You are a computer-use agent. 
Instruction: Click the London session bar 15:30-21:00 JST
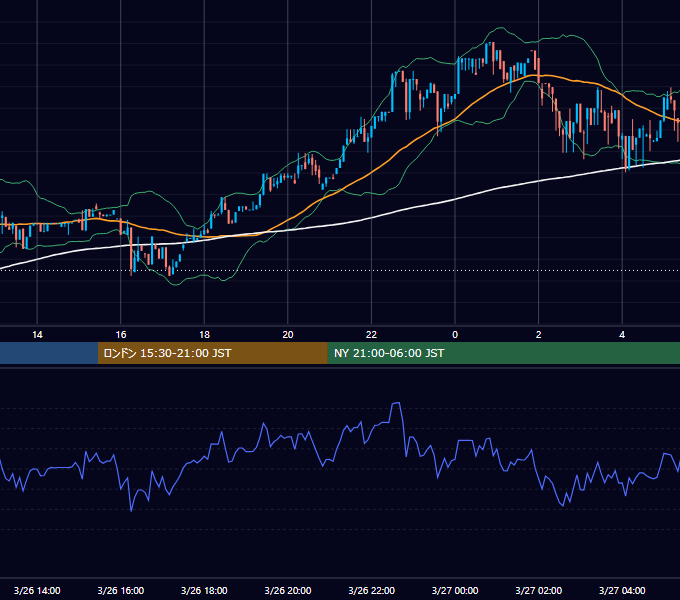(212, 353)
